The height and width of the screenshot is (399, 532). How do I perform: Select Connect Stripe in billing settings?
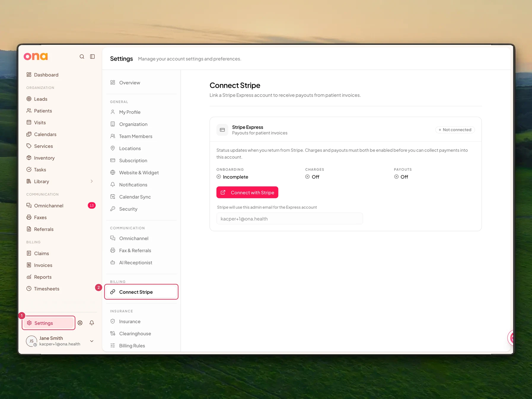[x=141, y=292]
